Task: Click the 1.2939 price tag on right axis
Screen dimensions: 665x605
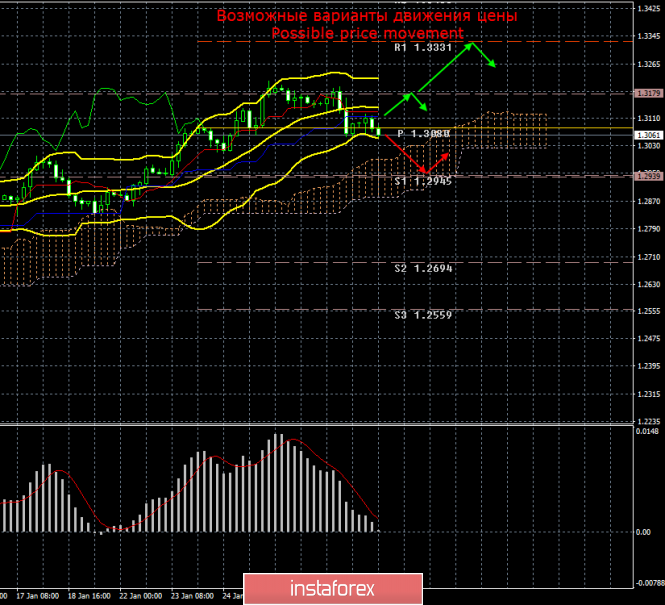Action: (646, 175)
